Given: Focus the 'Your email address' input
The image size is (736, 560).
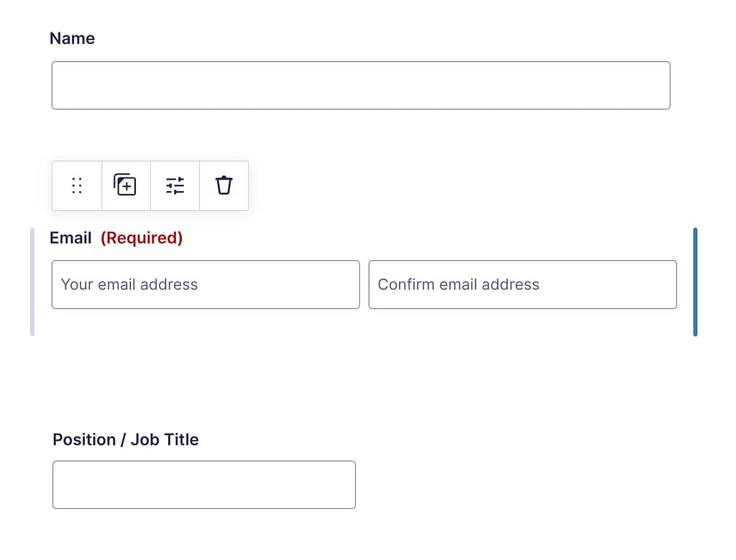Looking at the screenshot, I should 206,285.
